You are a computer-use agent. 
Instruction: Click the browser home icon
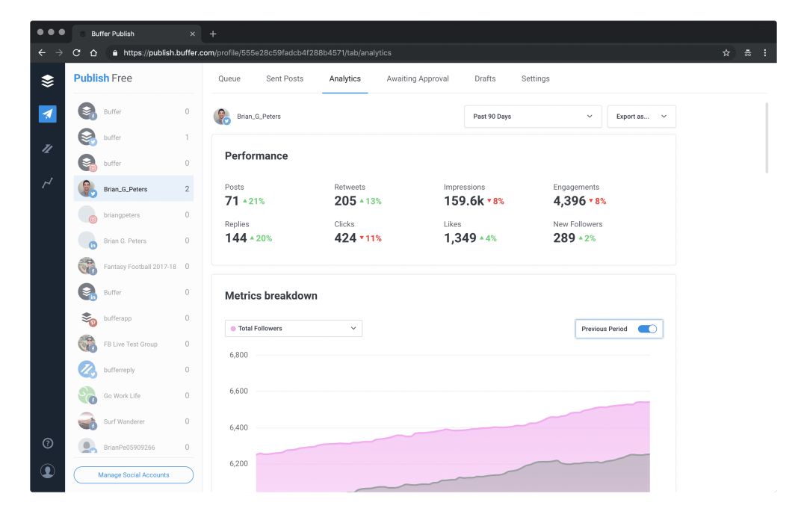coord(94,53)
